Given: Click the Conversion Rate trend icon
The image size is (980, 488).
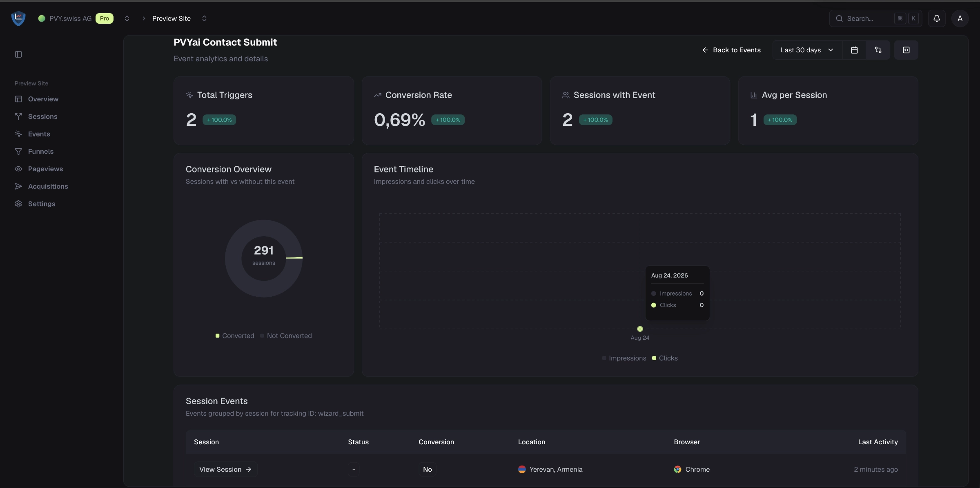Looking at the screenshot, I should 378,95.
